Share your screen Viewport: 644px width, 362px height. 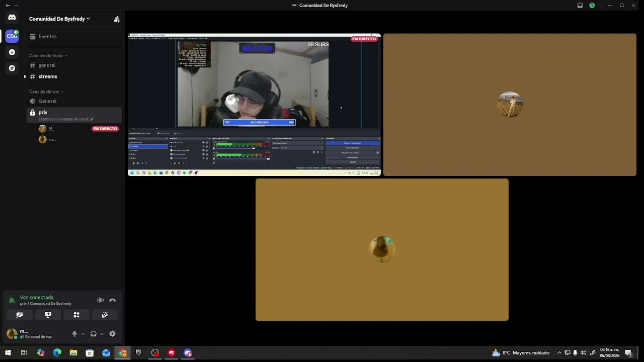click(x=48, y=315)
